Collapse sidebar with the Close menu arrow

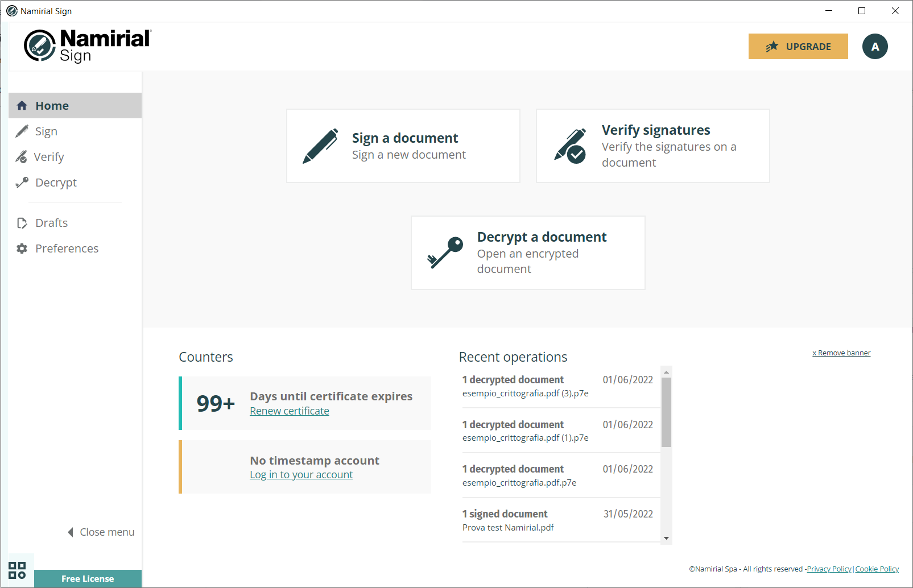point(71,532)
